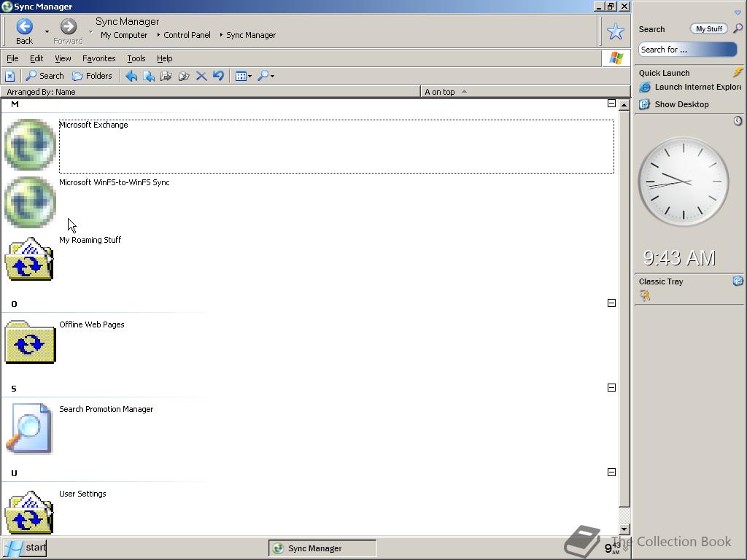
Task: Click the Search toolbar button
Action: tap(44, 76)
